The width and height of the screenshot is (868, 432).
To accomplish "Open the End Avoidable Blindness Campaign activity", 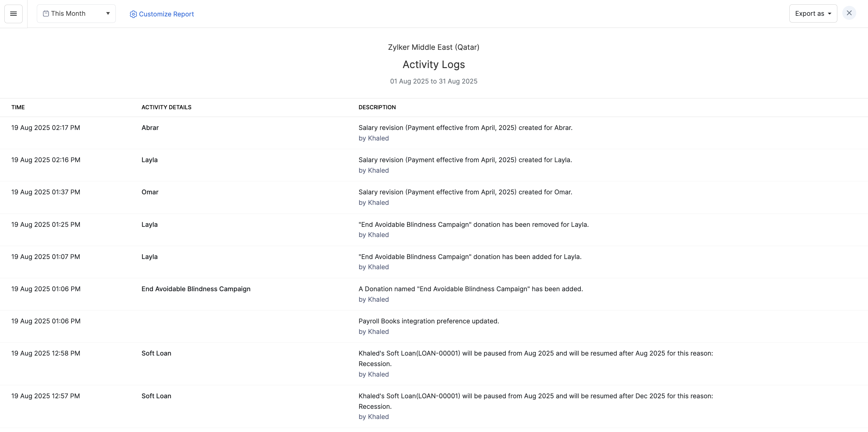I will 196,289.
